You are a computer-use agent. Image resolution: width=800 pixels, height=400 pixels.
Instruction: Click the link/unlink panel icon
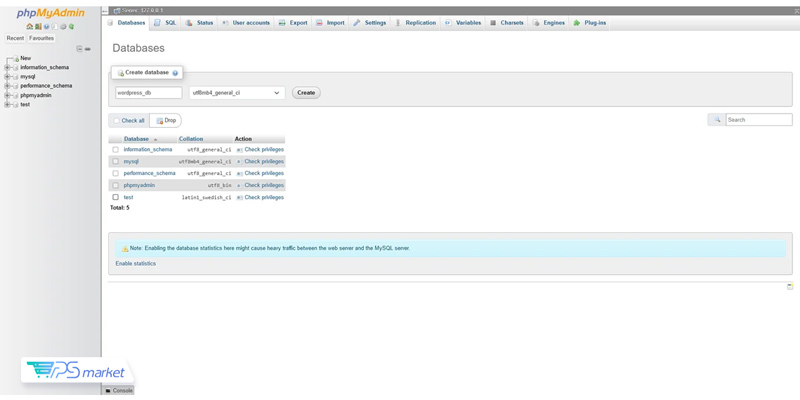pyautogui.click(x=88, y=49)
